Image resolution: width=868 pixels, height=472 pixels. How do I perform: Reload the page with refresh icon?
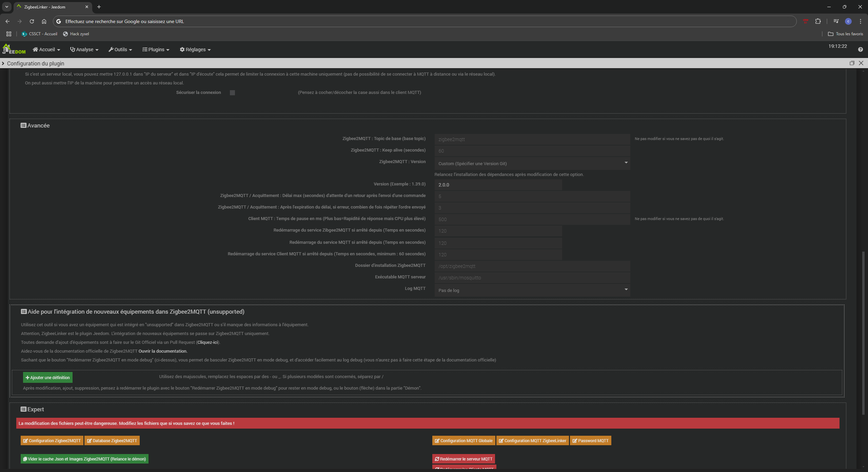[32, 21]
